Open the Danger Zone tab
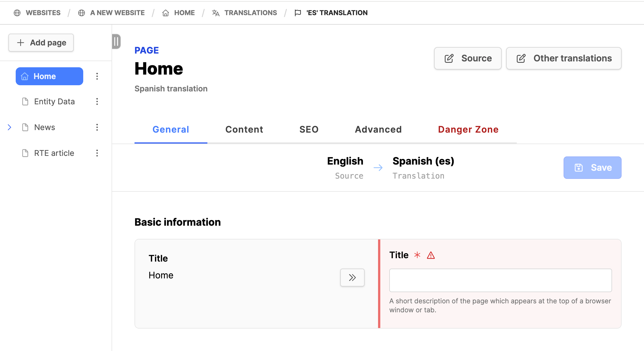The width and height of the screenshot is (644, 351). click(x=468, y=130)
